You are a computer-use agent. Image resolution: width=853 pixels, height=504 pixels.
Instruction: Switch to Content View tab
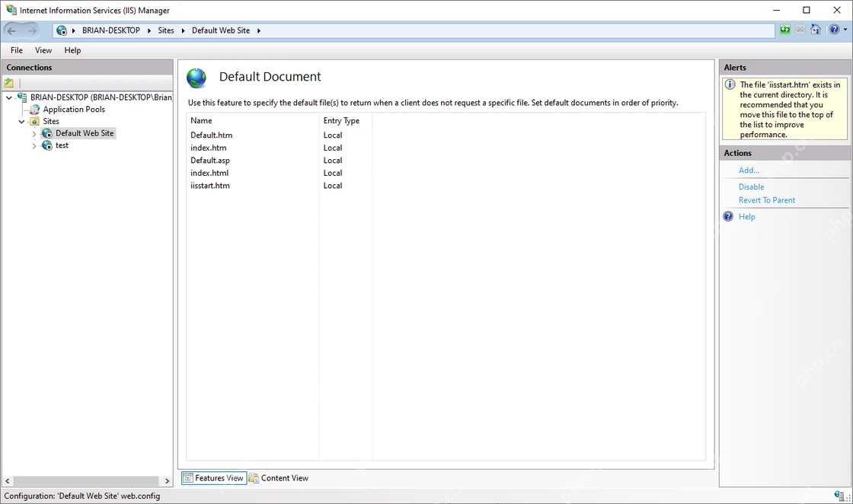[279, 478]
